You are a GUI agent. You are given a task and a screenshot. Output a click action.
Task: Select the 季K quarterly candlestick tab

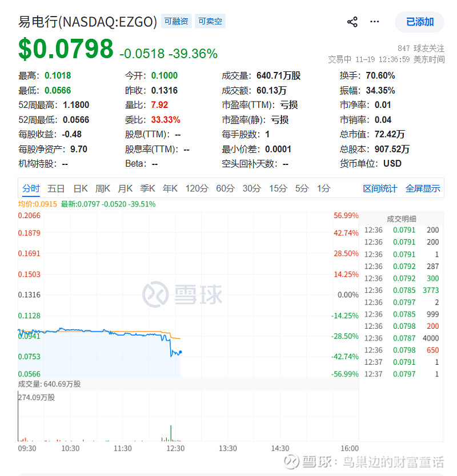[147, 188]
